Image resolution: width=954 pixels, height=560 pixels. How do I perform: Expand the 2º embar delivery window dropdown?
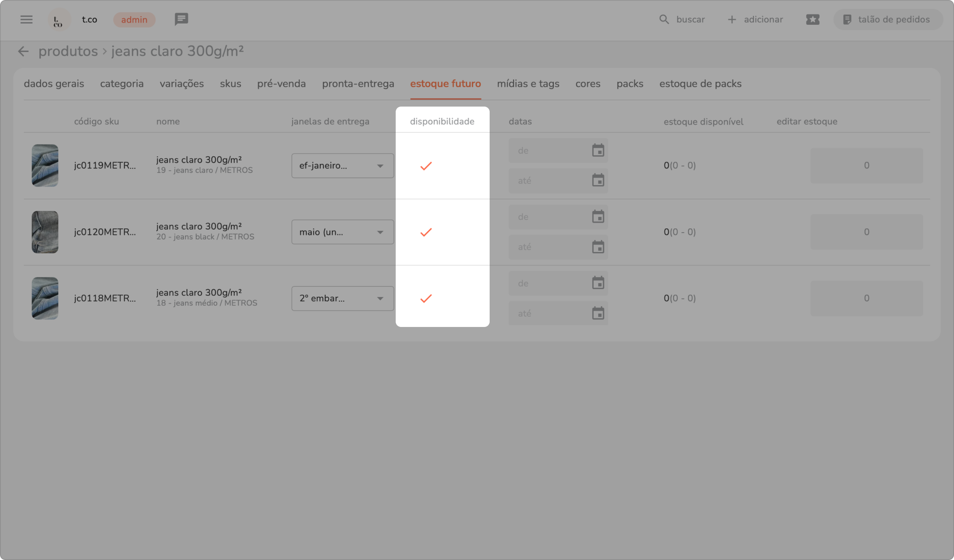point(342,299)
